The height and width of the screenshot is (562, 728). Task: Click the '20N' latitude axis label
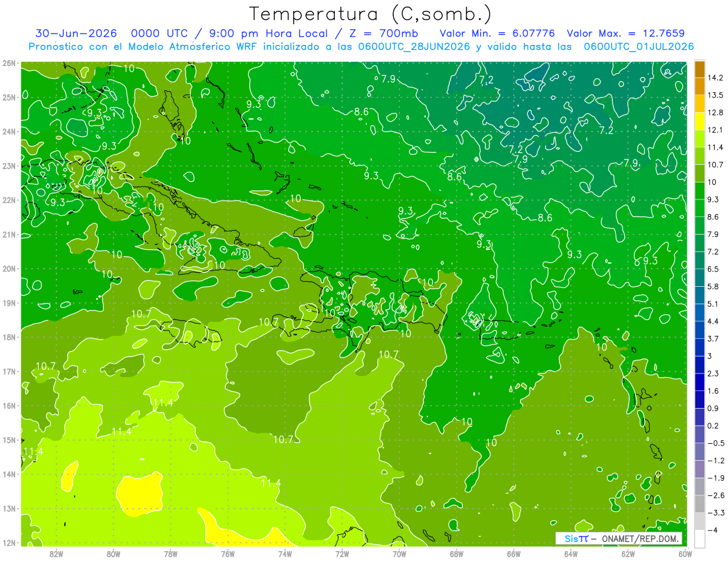pos(8,269)
